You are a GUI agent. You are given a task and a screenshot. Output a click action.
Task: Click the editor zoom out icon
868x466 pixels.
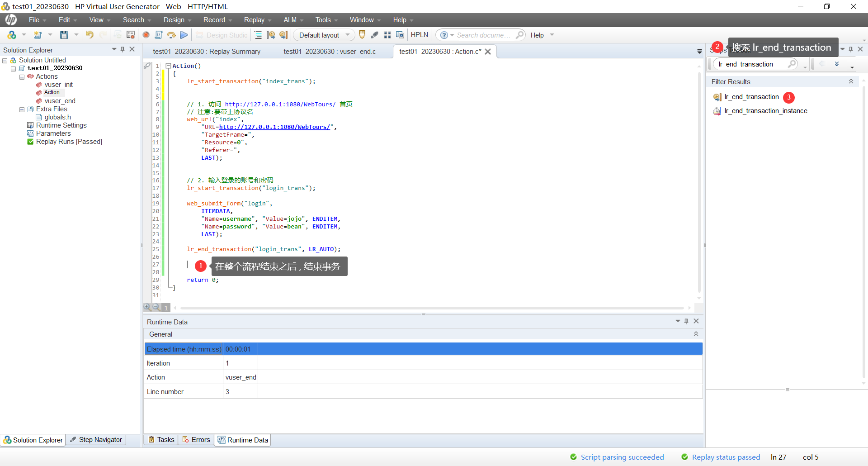click(x=156, y=307)
